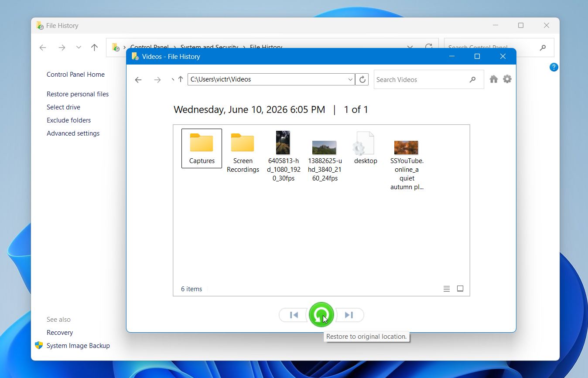Go to the next version
The height and width of the screenshot is (378, 588).
[x=349, y=315]
